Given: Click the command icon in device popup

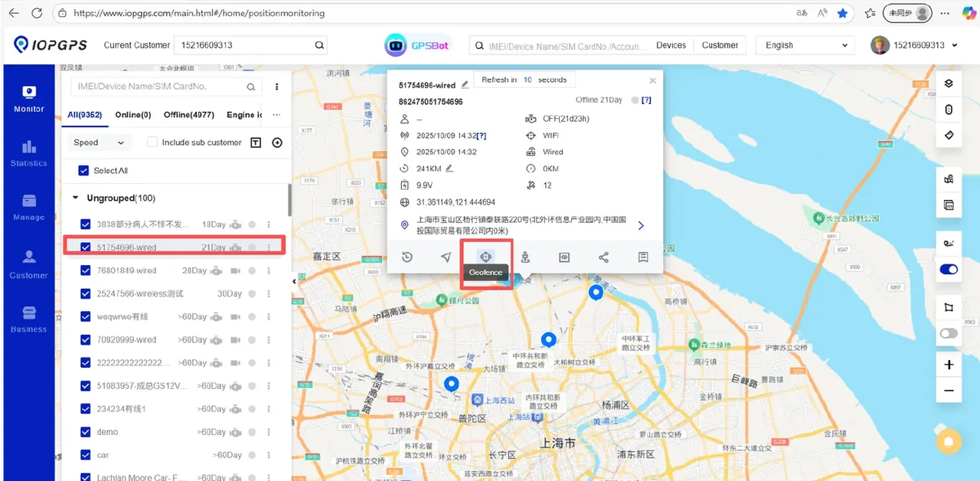Looking at the screenshot, I should click(x=564, y=257).
